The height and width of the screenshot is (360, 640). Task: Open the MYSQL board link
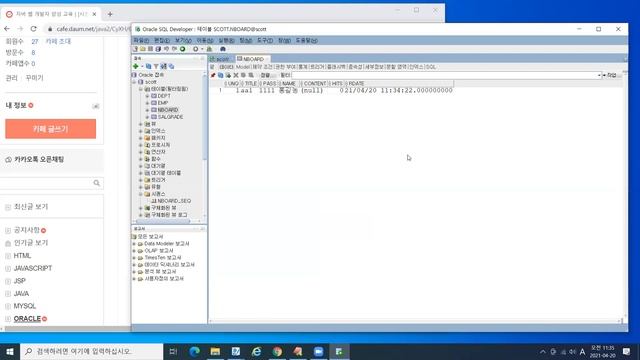25,306
